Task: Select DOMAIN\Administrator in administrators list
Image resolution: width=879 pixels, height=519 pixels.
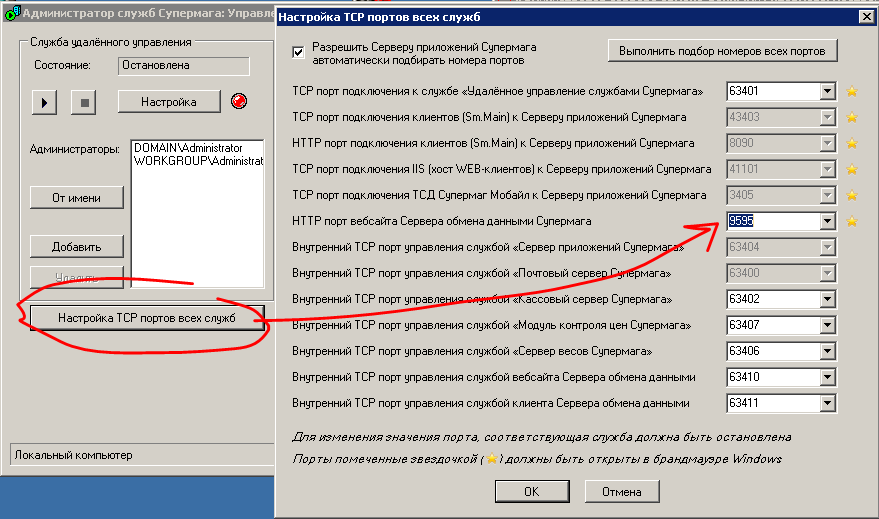Action: (x=188, y=148)
